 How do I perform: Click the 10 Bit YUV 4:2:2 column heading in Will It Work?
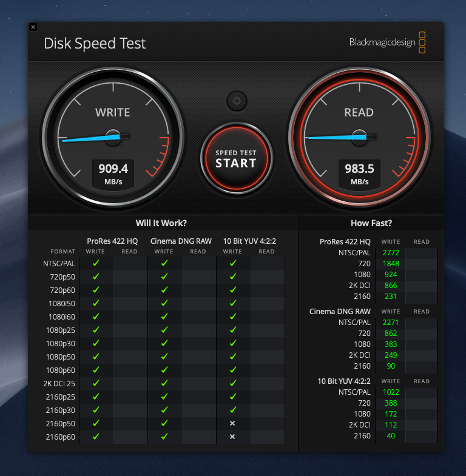(x=250, y=241)
